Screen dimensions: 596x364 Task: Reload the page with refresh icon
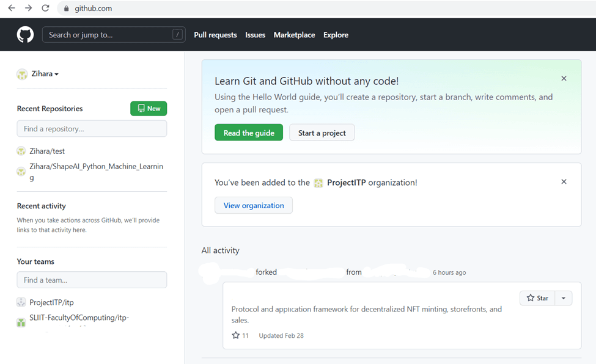pos(45,8)
